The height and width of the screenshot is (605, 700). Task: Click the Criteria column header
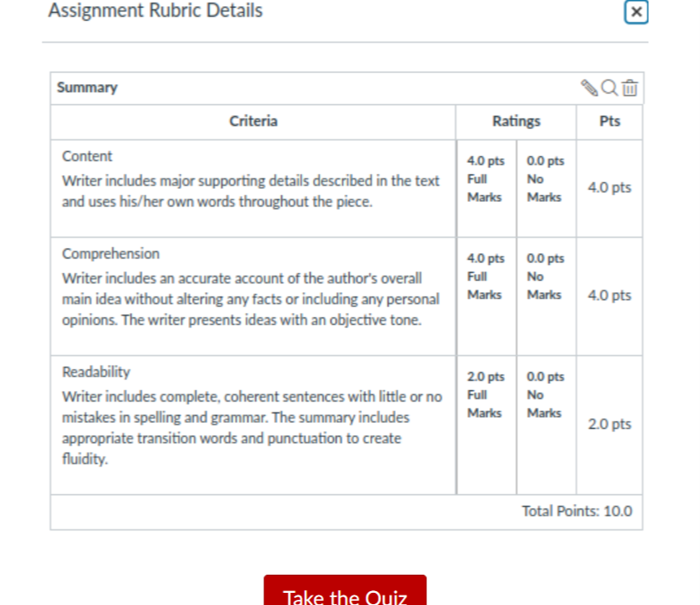253,121
